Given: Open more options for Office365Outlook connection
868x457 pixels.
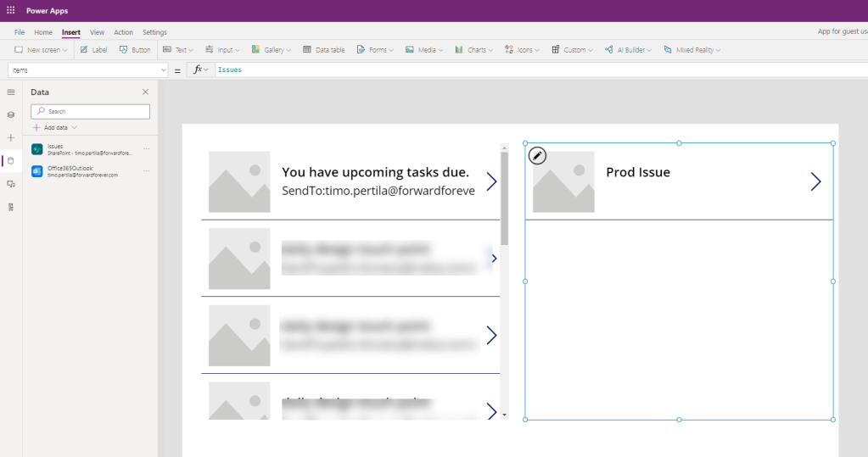Looking at the screenshot, I should click(146, 171).
